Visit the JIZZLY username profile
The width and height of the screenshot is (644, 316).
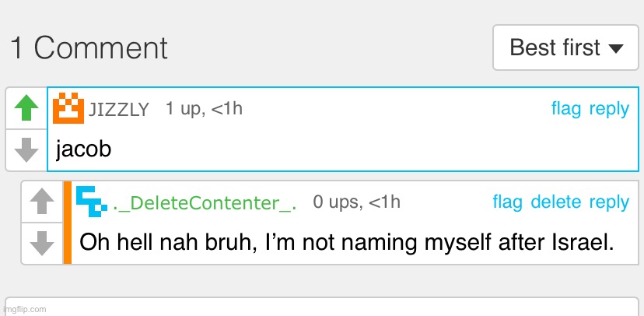[119, 110]
